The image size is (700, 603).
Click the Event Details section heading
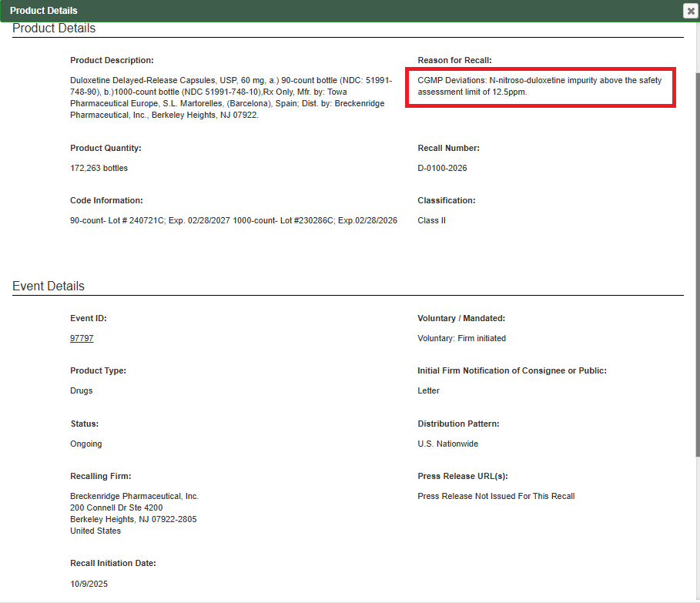click(49, 286)
